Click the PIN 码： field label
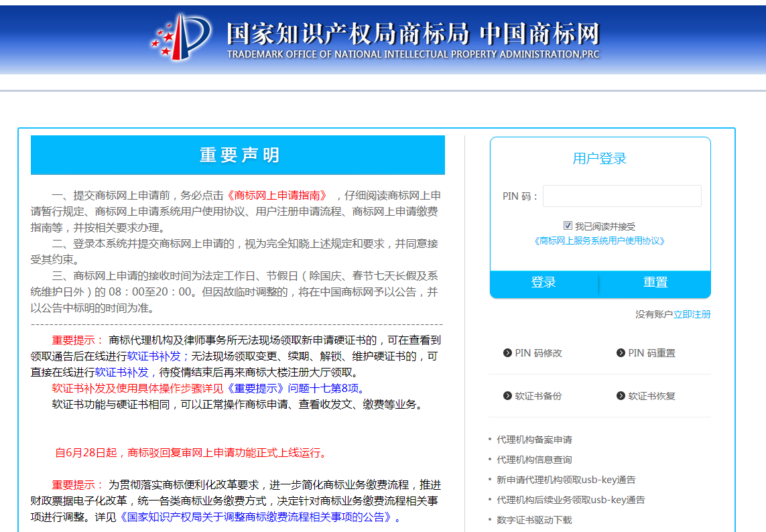 [520, 196]
